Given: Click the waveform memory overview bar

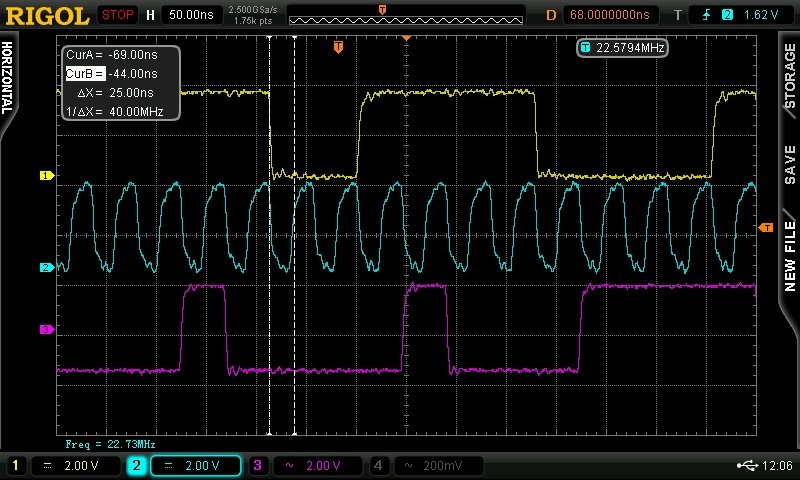Looking at the screenshot, I should click(x=406, y=20).
